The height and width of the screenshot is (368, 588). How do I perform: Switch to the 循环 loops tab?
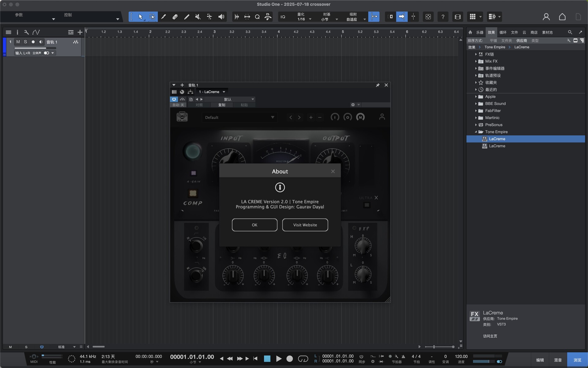(503, 32)
